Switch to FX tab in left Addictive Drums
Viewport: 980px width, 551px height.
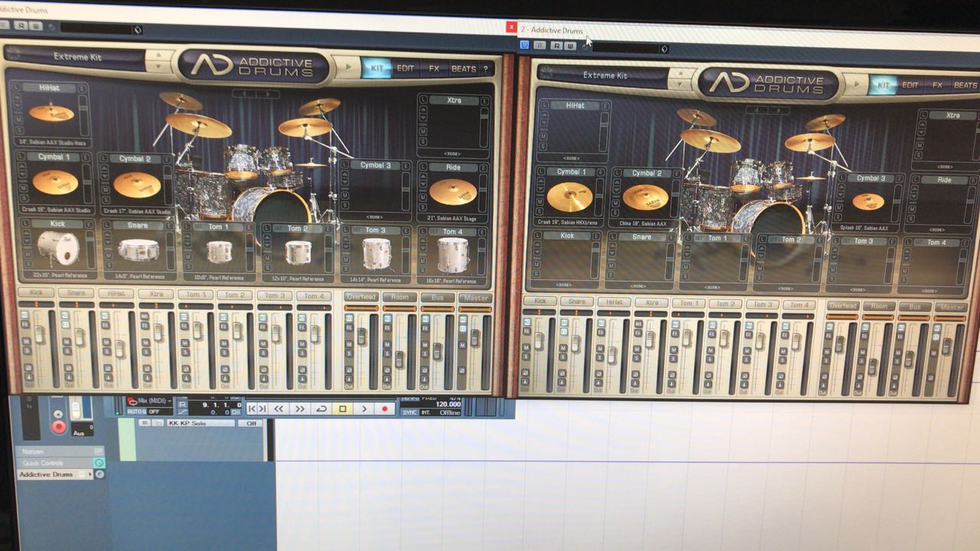434,69
